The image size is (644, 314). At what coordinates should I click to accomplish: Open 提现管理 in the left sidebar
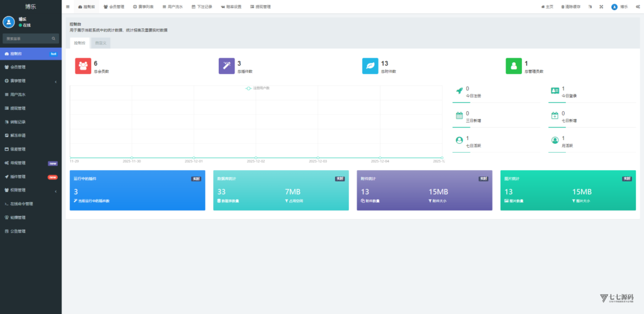[31, 108]
